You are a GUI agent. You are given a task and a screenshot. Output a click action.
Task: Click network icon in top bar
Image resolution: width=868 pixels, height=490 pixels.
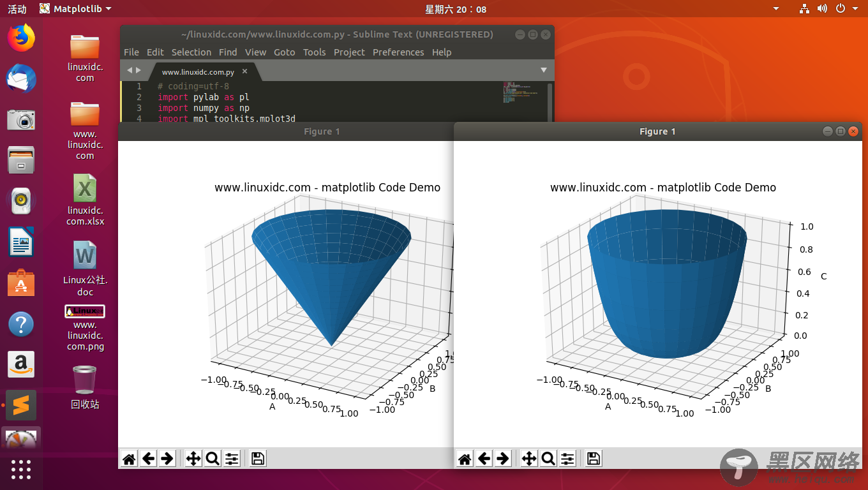point(805,9)
